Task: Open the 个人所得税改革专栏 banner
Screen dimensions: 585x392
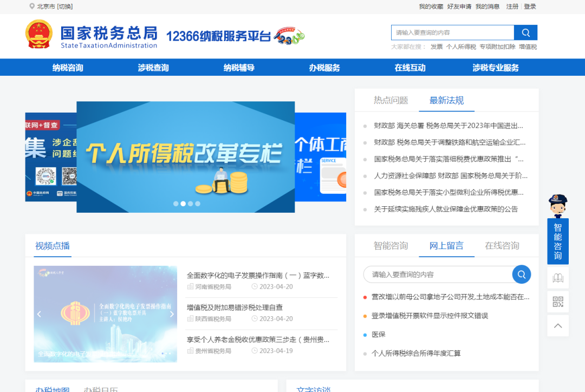Action: point(185,157)
